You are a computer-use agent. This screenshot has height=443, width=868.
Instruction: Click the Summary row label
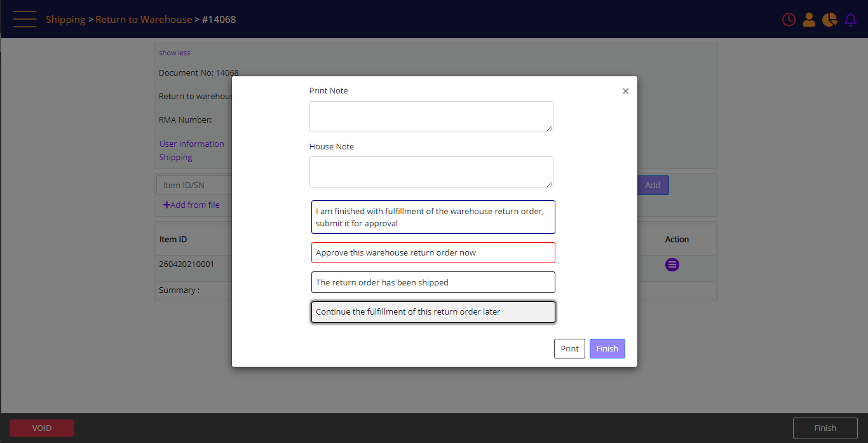pos(179,290)
